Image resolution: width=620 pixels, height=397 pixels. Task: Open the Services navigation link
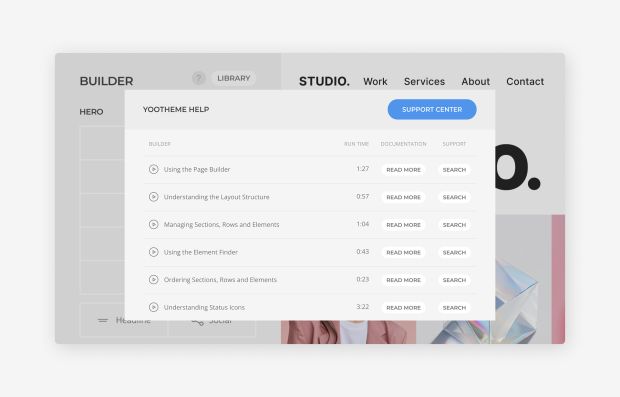[424, 81]
